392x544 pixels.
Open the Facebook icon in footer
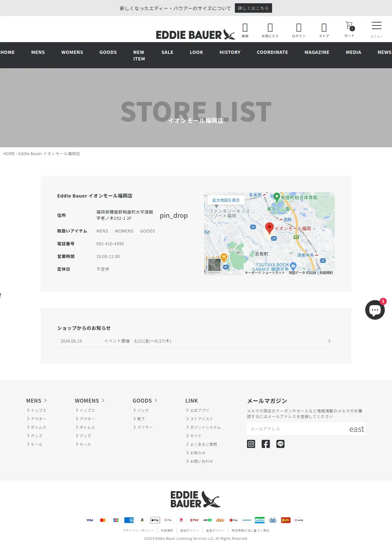(x=266, y=444)
